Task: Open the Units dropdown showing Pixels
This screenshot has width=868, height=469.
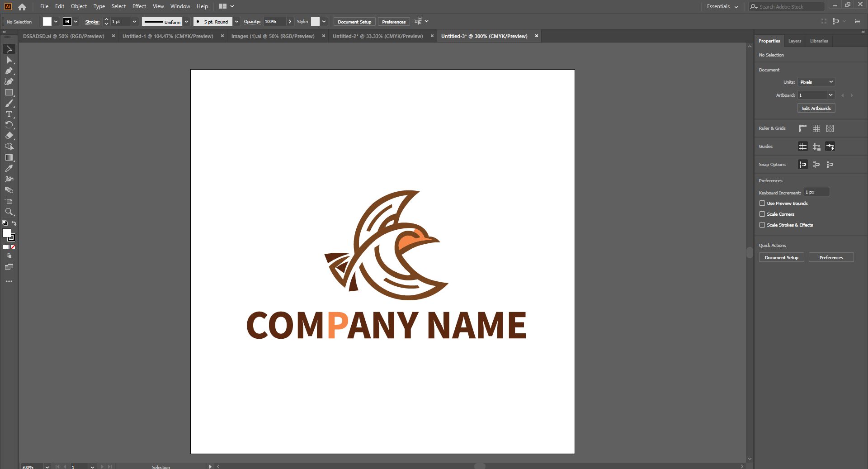Action: click(x=816, y=82)
